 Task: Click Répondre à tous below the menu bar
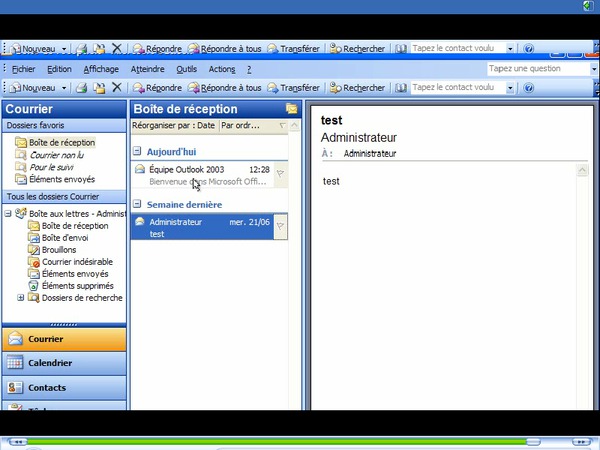click(x=224, y=88)
